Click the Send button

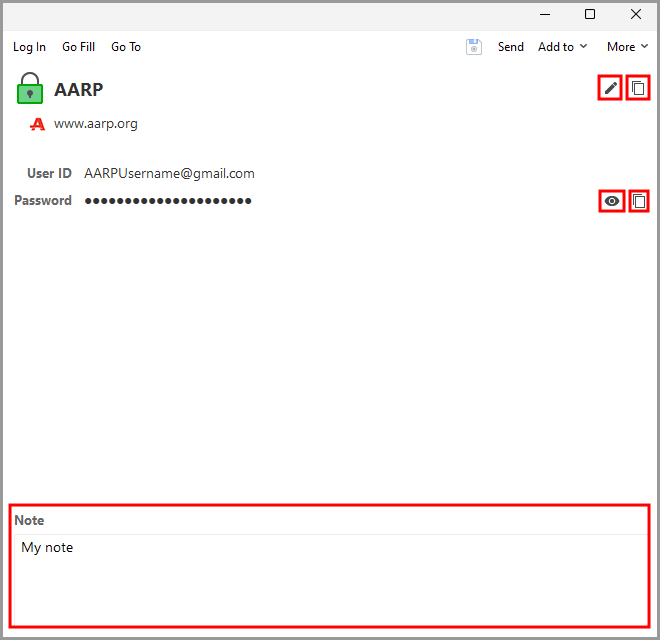pyautogui.click(x=511, y=47)
